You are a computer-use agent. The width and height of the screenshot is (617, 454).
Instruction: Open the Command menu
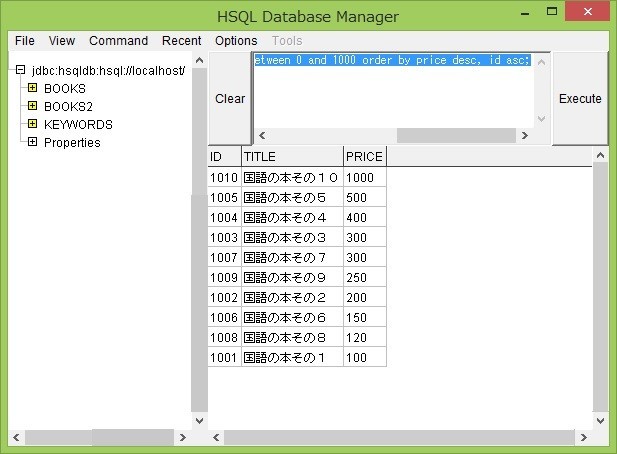coord(118,41)
